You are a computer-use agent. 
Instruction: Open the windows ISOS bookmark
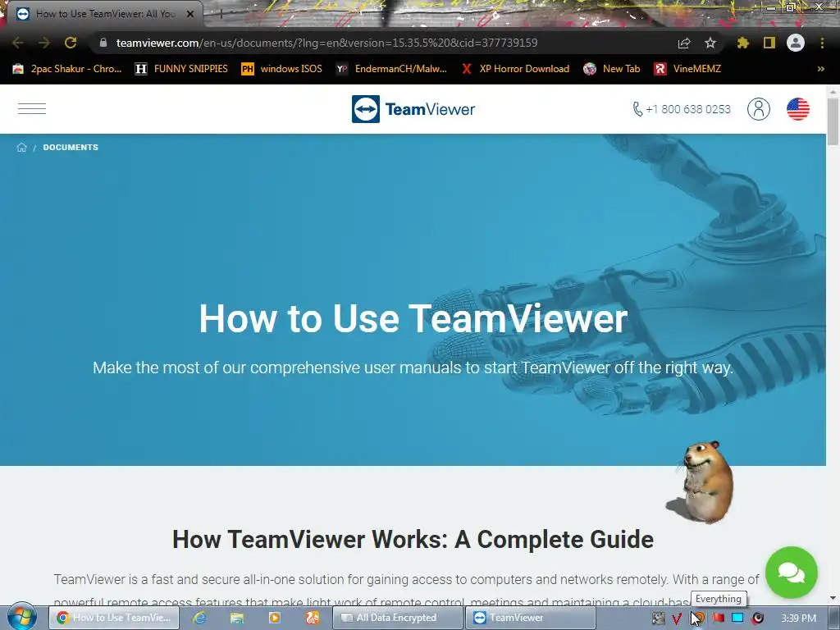[x=282, y=69]
